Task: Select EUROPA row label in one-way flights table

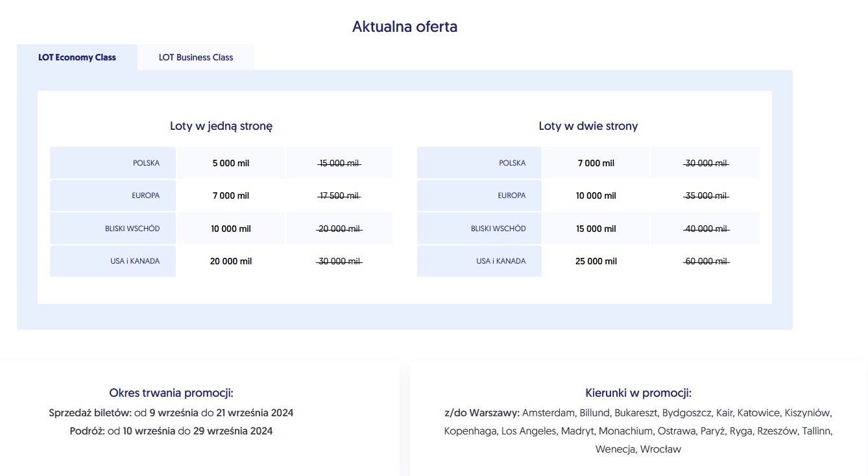Action: (113, 195)
